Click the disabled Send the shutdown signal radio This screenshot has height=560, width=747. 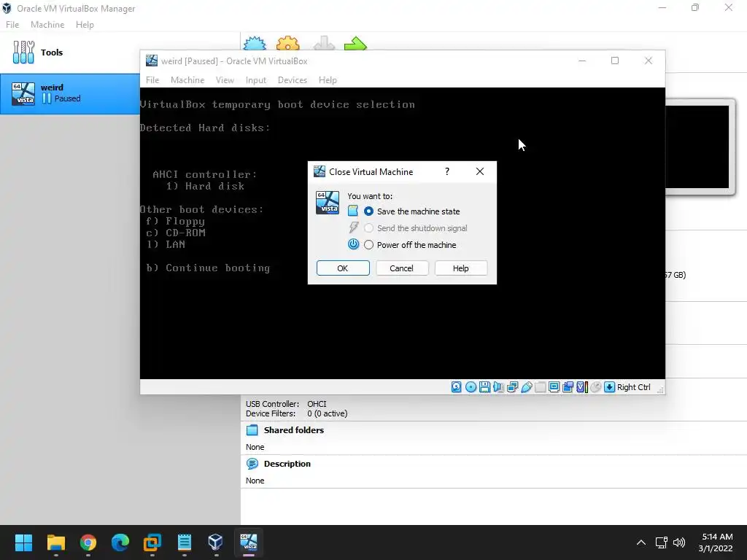[x=368, y=228]
